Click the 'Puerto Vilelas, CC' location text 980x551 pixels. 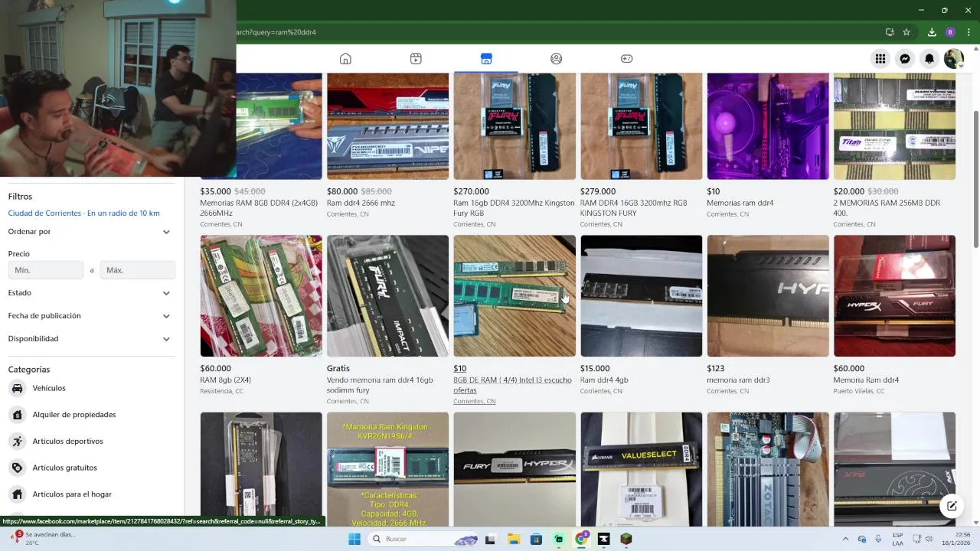point(859,391)
